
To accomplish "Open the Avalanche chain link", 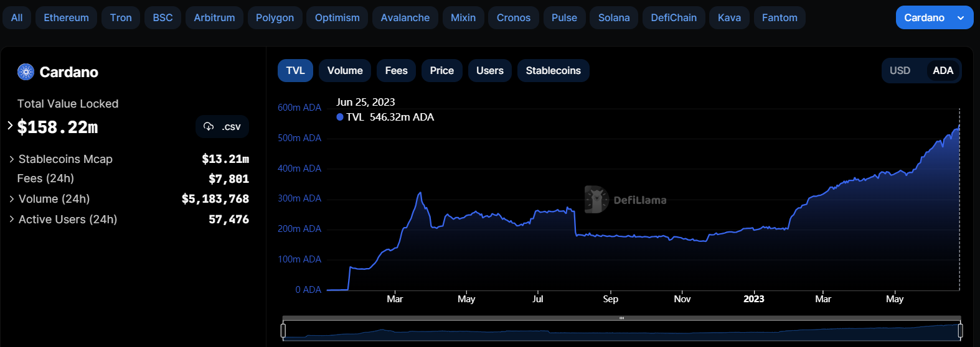I will [x=405, y=17].
